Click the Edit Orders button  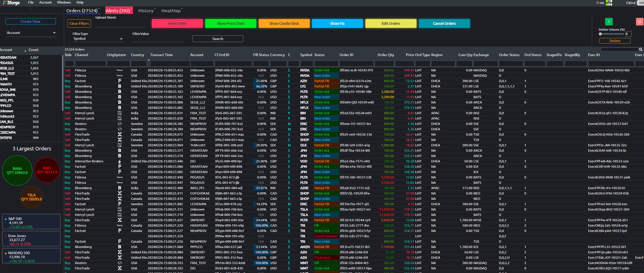pos(391,24)
